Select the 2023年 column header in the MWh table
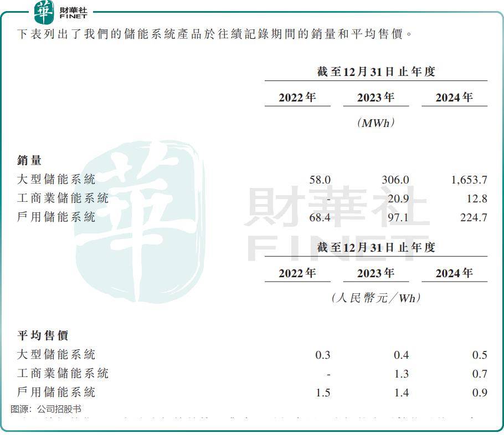504x443 pixels. (376, 97)
